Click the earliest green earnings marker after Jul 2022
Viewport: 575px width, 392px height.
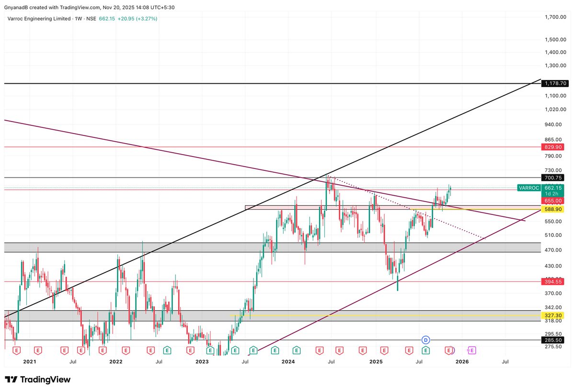pyautogui.click(x=167, y=351)
